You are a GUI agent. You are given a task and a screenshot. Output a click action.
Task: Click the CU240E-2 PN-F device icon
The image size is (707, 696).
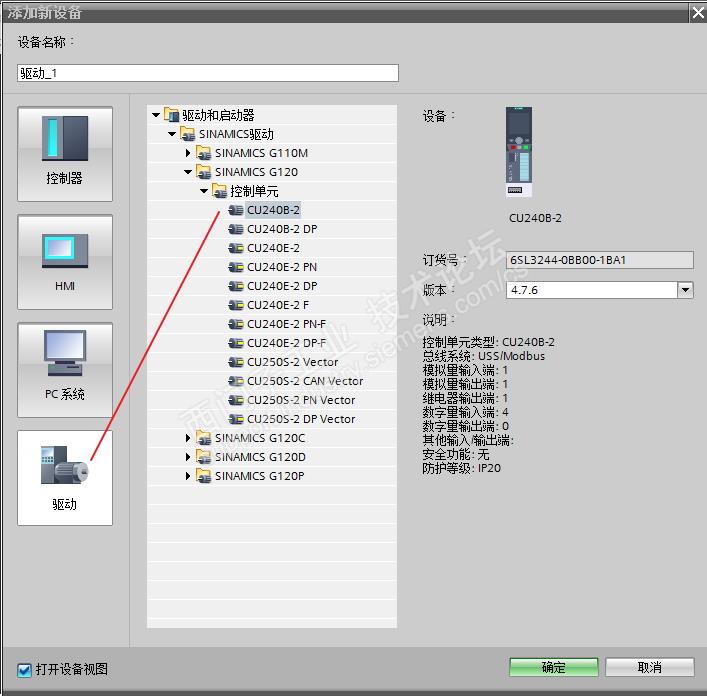click(236, 324)
